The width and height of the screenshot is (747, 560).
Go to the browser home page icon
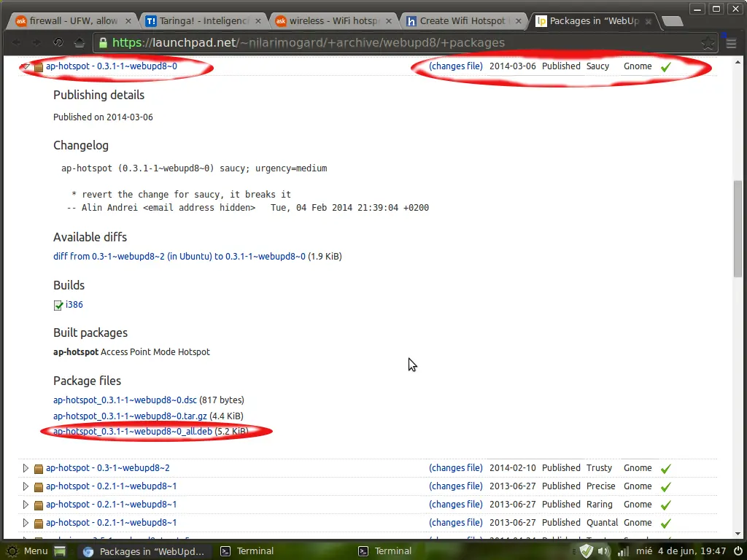pos(80,43)
